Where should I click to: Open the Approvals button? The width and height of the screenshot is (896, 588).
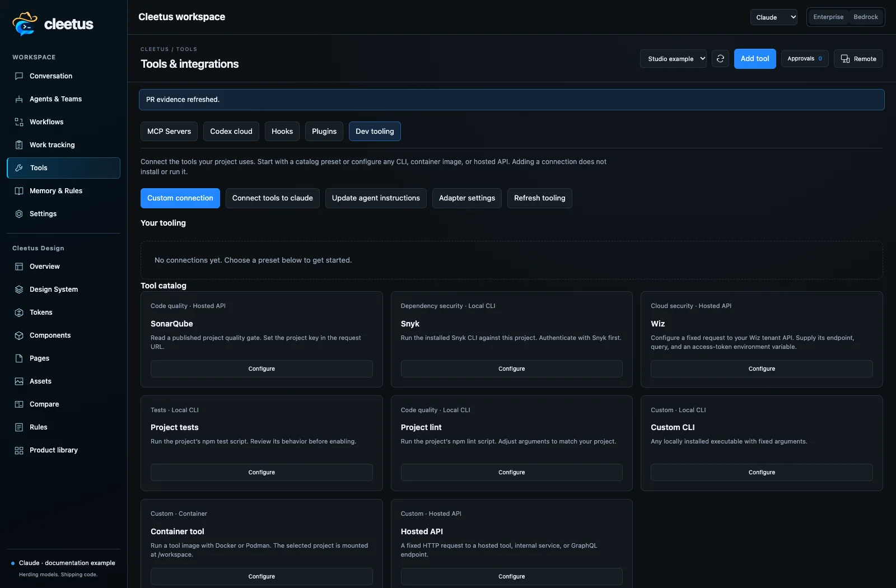click(x=805, y=59)
